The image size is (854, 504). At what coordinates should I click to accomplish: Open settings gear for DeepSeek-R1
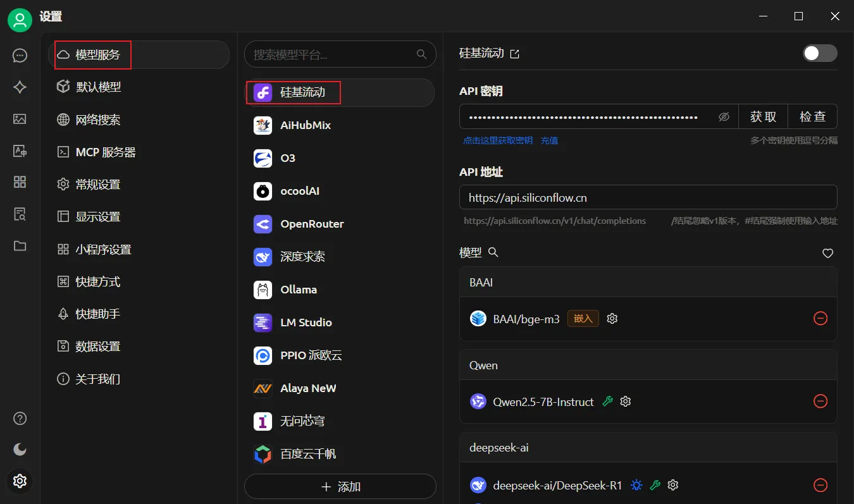[673, 485]
